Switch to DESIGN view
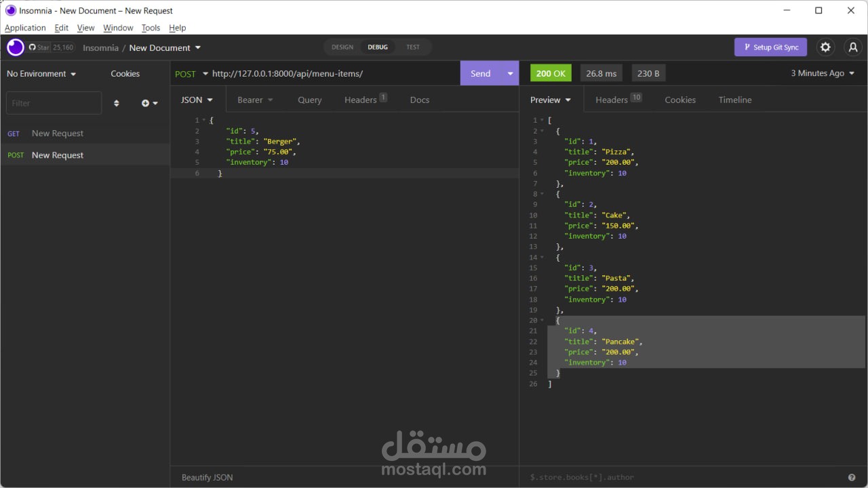Image resolution: width=868 pixels, height=488 pixels. pos(342,47)
